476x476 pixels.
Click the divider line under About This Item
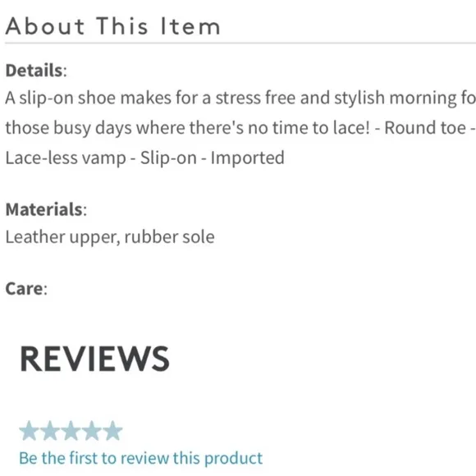(240, 43)
